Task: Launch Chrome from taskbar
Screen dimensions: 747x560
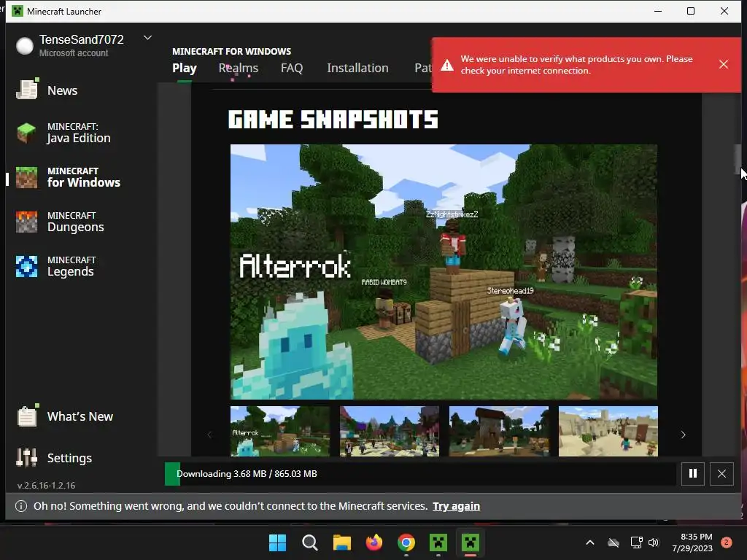Action: pos(406,542)
